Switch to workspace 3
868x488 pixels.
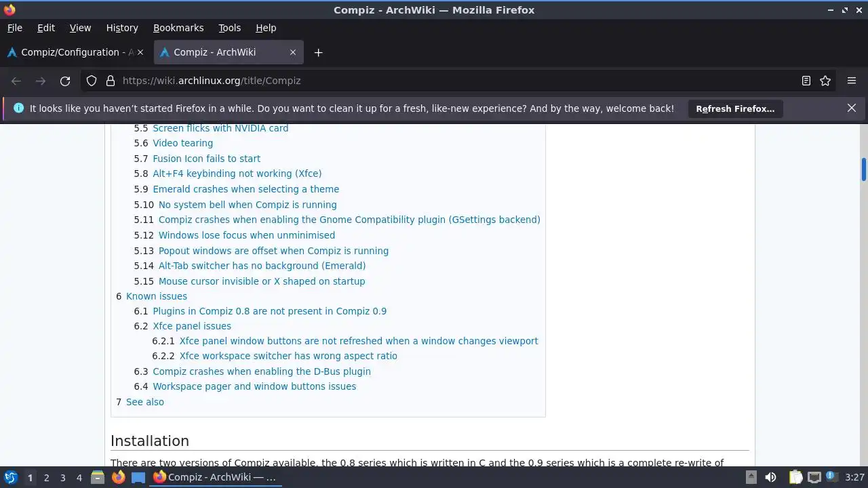click(62, 478)
